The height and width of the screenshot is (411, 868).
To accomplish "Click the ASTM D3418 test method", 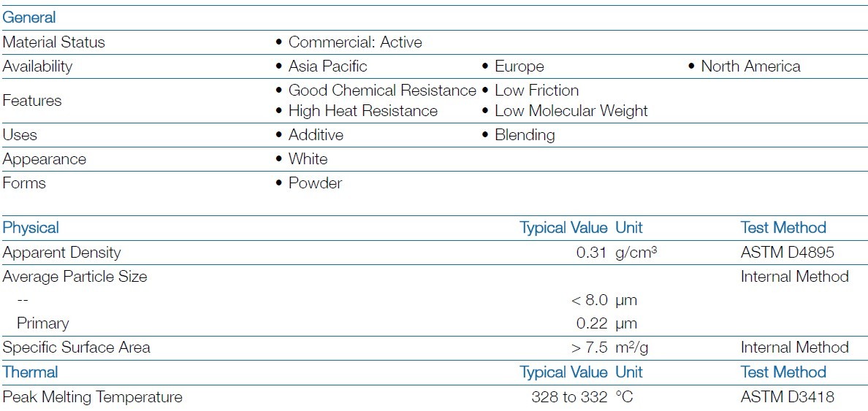I will (x=787, y=397).
